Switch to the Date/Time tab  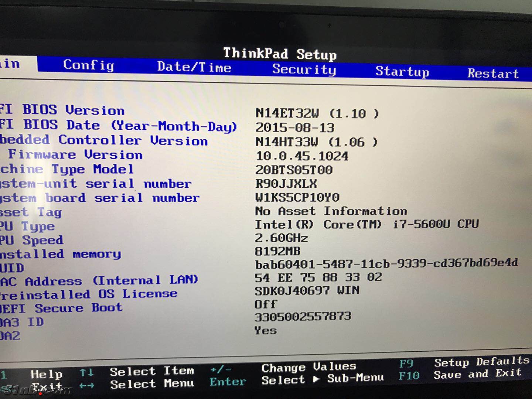tap(194, 67)
